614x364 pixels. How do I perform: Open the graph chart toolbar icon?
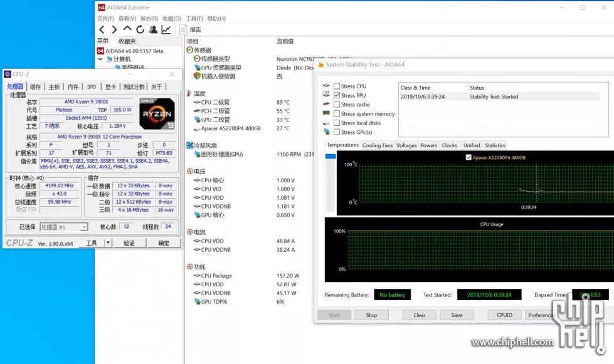click(166, 29)
